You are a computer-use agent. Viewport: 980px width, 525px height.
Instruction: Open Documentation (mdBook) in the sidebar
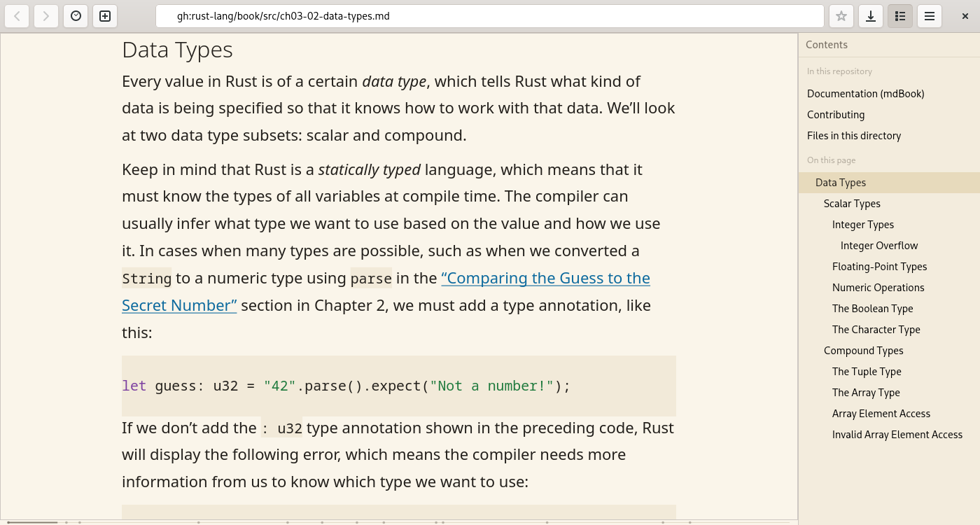click(x=889, y=94)
